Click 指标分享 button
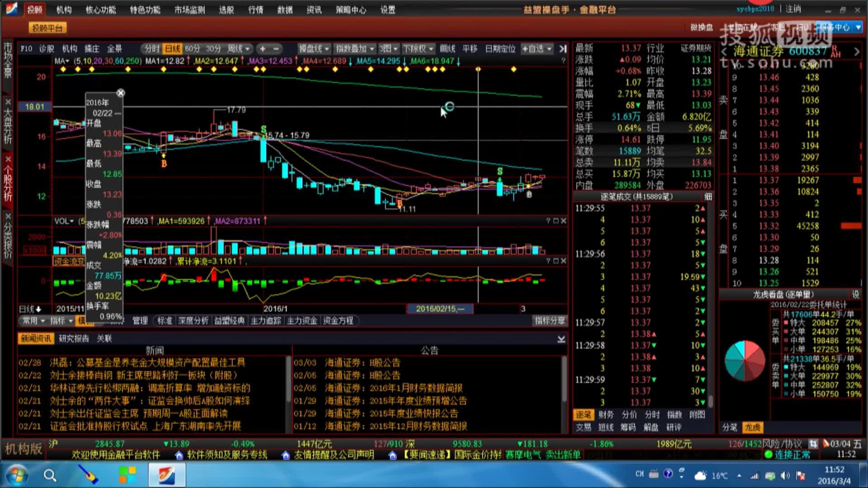The height and width of the screenshot is (488, 868). pyautogui.click(x=550, y=321)
